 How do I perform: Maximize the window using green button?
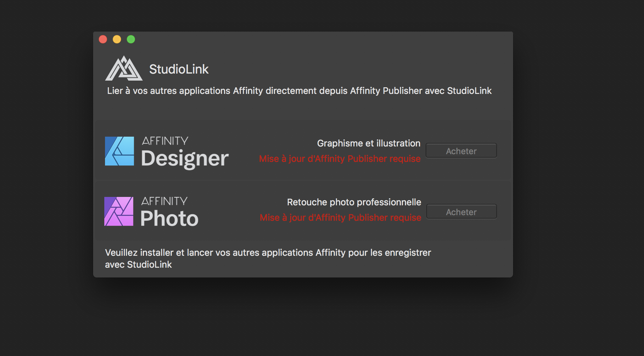click(x=131, y=39)
